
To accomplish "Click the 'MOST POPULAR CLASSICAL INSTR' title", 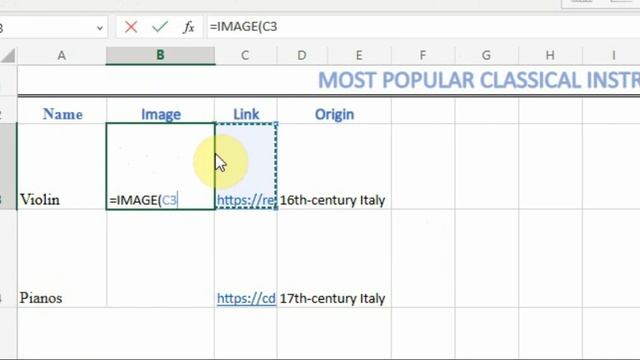I will point(478,80).
